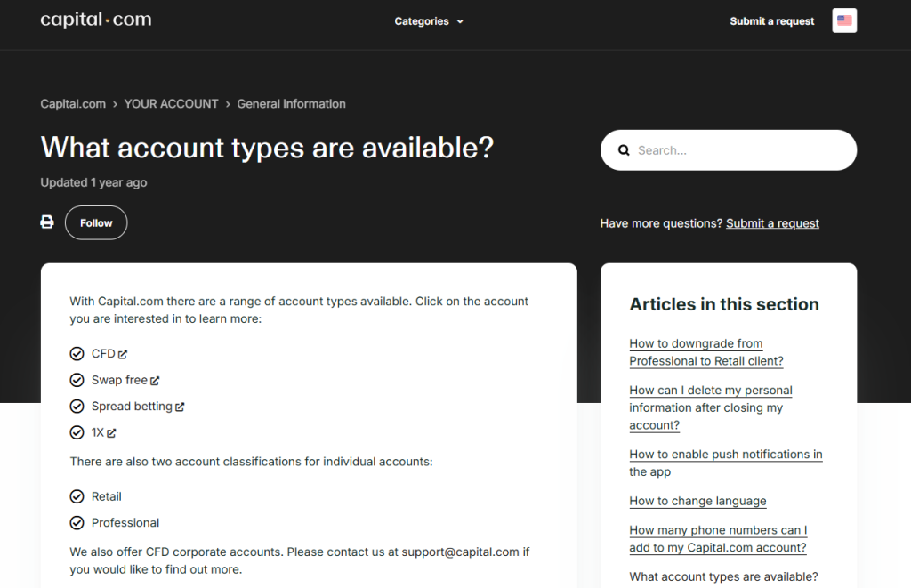Open YOUR ACCOUNT breadcrumb

pos(172,104)
